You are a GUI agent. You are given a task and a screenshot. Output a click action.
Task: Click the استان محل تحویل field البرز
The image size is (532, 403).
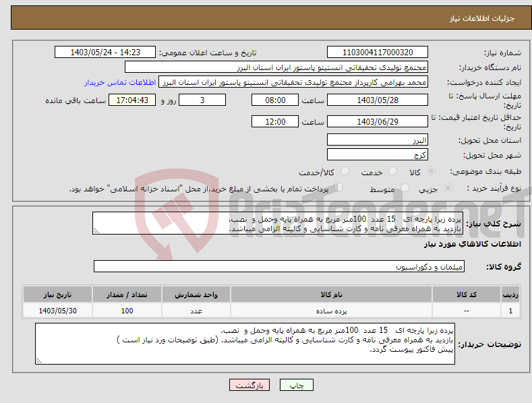(378, 139)
